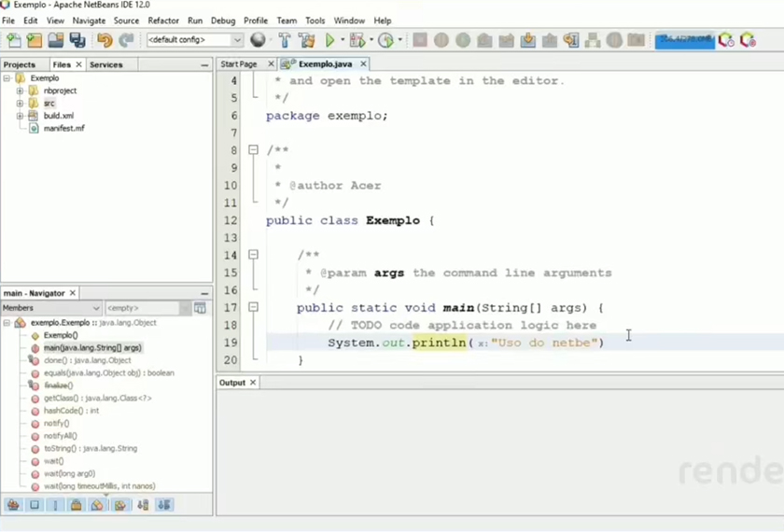Screen dimensions: 784x532
Task: Toggle Sort by Name in Navigator
Action: click(x=143, y=505)
